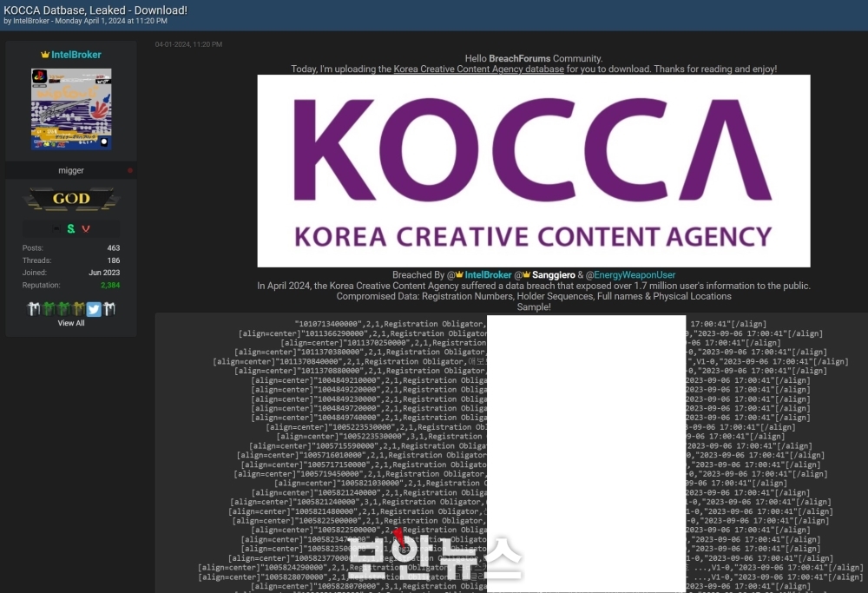
Task: Click the green Reputation value '2,384'
Action: point(110,285)
